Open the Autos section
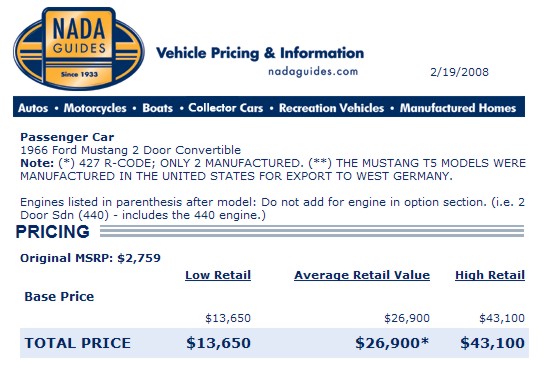 tap(33, 108)
